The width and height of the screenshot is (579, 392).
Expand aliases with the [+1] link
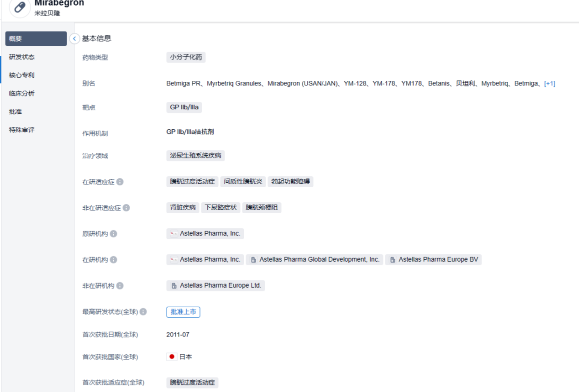pos(549,83)
